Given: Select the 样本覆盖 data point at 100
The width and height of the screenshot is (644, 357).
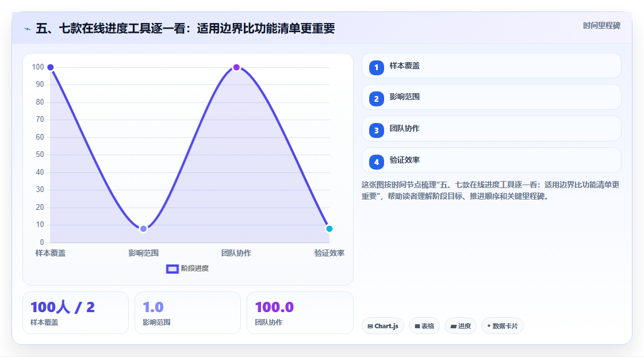Looking at the screenshot, I should [51, 67].
